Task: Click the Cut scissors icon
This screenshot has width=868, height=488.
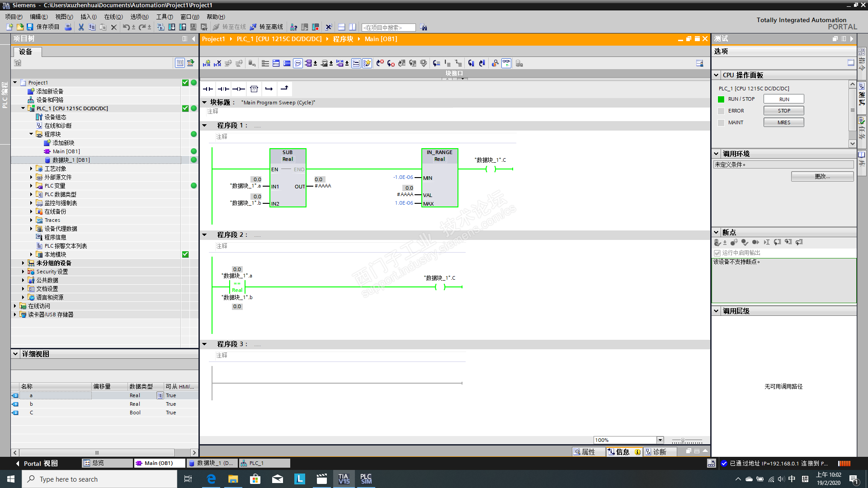Action: (x=81, y=27)
